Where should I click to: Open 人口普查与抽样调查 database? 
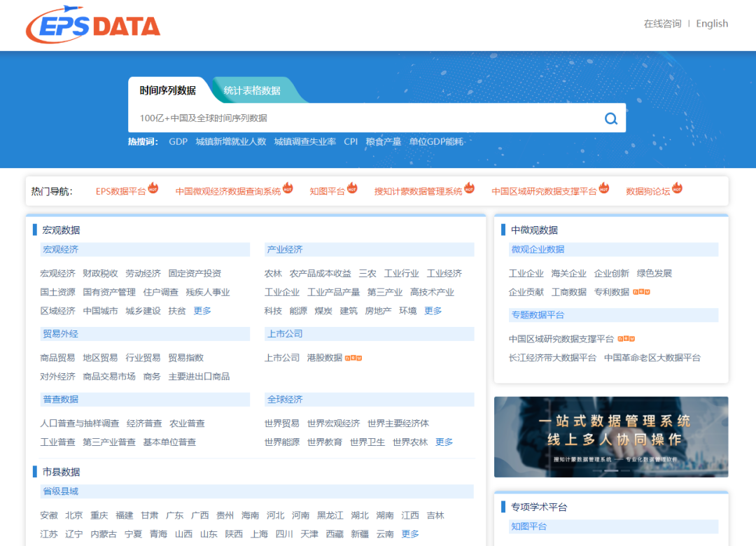tap(80, 423)
